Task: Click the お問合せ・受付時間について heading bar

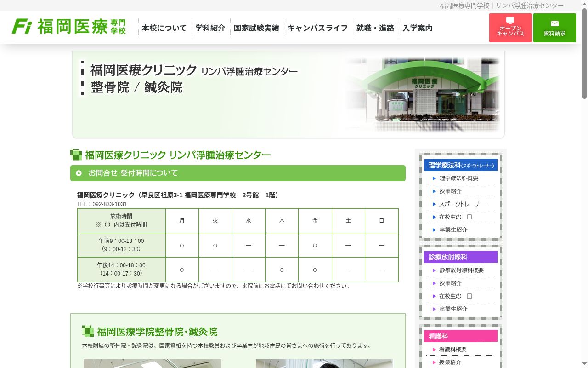Action: 238,173
